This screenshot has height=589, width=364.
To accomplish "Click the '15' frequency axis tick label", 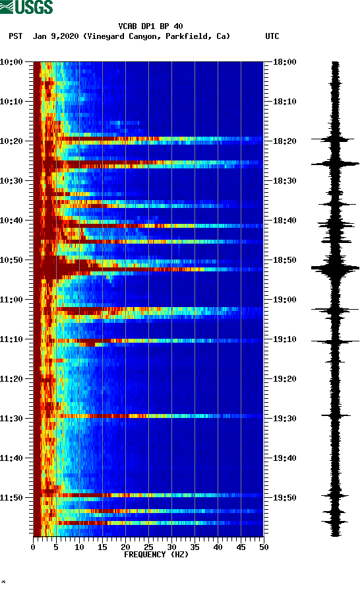I will click(x=102, y=547).
